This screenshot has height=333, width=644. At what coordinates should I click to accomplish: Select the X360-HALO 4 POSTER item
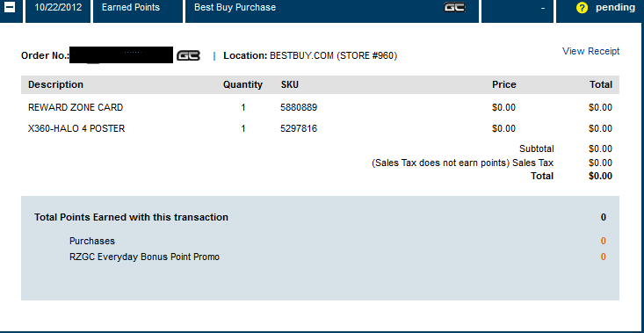point(76,128)
